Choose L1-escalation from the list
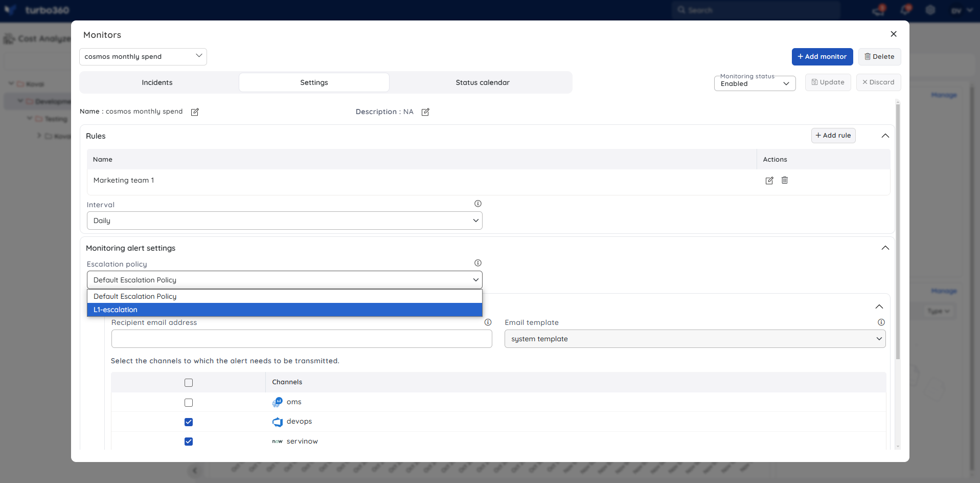Viewport: 980px width, 483px height. click(x=285, y=310)
